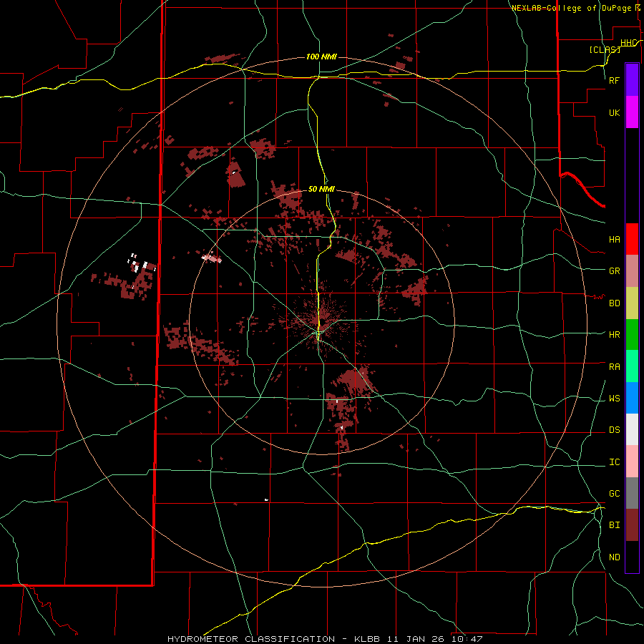Select the HA red hail swatch
Screen dimensions: 644x644
[x=632, y=239]
